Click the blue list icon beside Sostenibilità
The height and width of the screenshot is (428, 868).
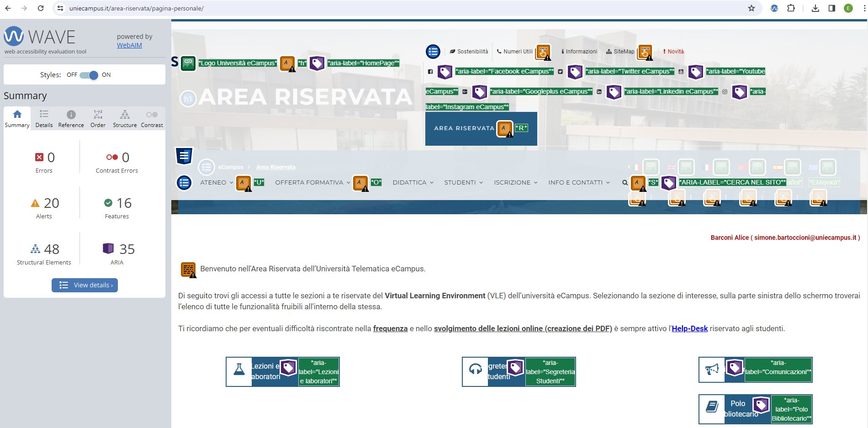(433, 52)
